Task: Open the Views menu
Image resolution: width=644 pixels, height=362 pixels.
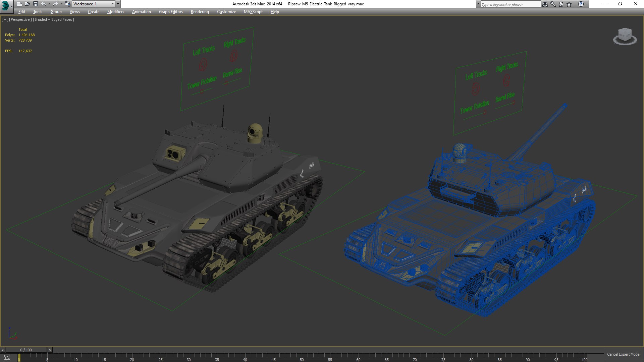Action: pyautogui.click(x=74, y=12)
